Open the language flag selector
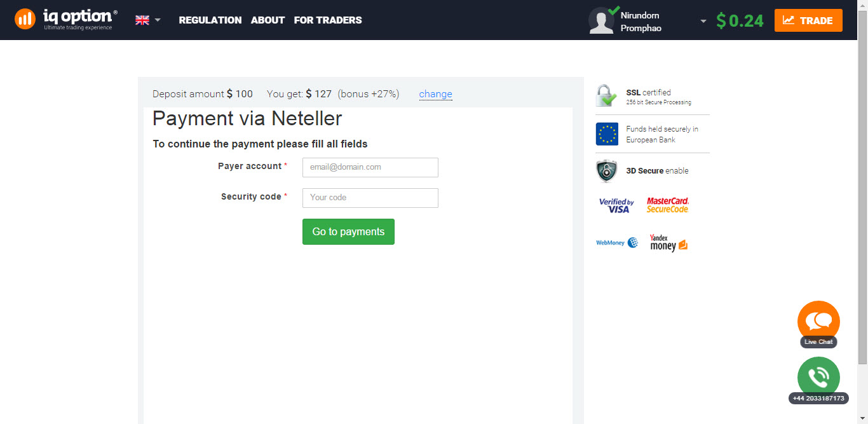Image resolution: width=868 pixels, height=424 pixels. tap(148, 20)
